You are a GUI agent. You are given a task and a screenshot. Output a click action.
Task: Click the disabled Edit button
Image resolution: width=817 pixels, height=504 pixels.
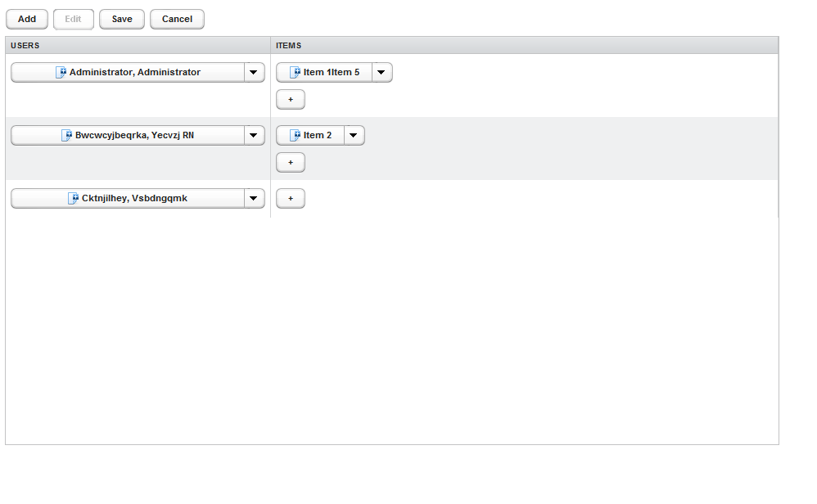(x=73, y=19)
